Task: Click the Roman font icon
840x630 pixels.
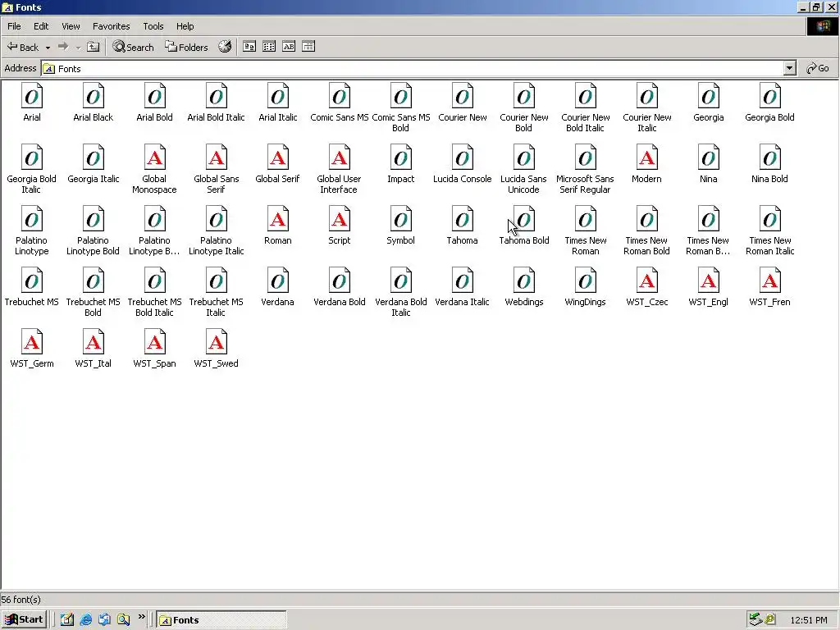Action: tap(278, 220)
